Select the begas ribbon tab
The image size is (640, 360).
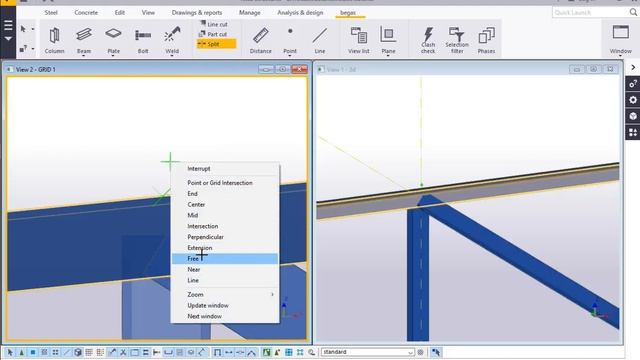coord(348,13)
